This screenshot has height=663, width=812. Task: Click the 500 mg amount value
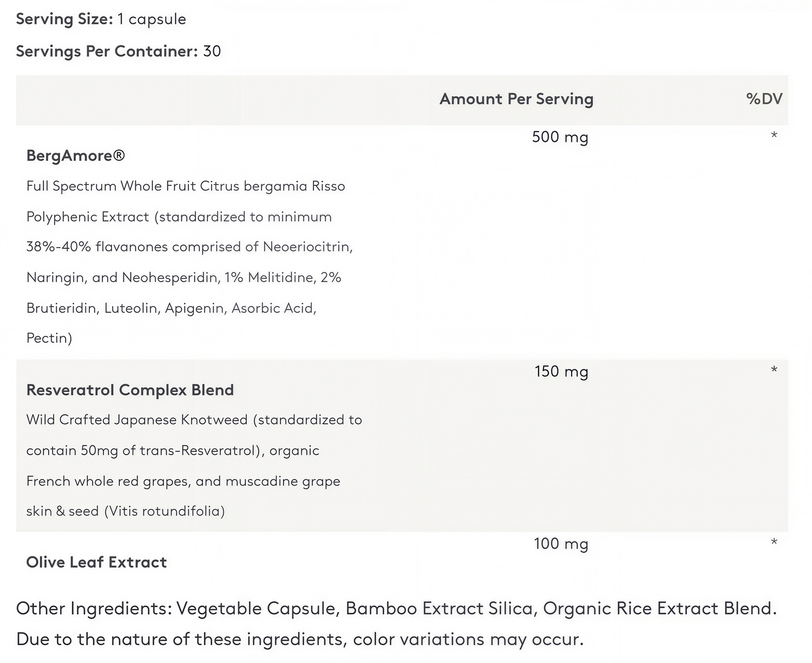[x=560, y=137]
